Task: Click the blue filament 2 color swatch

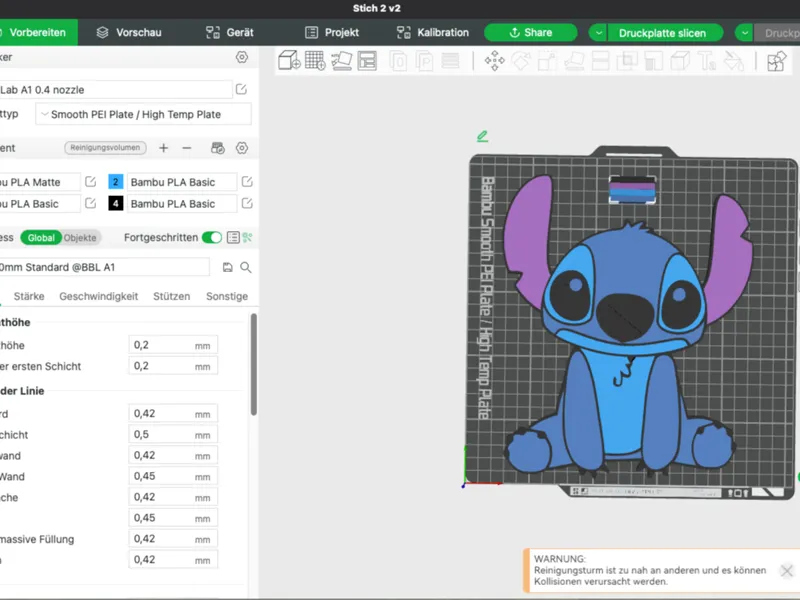Action: (x=116, y=182)
